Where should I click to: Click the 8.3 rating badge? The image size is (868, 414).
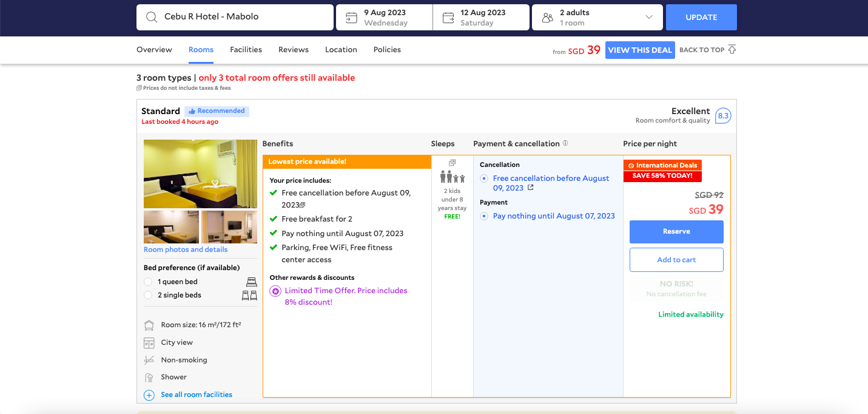(x=723, y=115)
